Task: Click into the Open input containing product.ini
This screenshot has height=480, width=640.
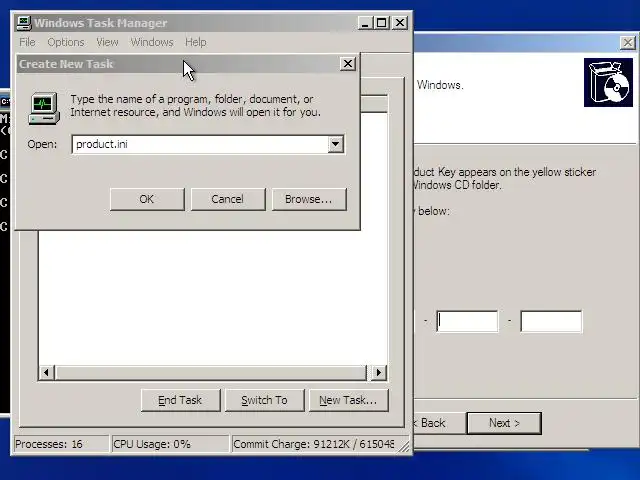Action: click(200, 144)
